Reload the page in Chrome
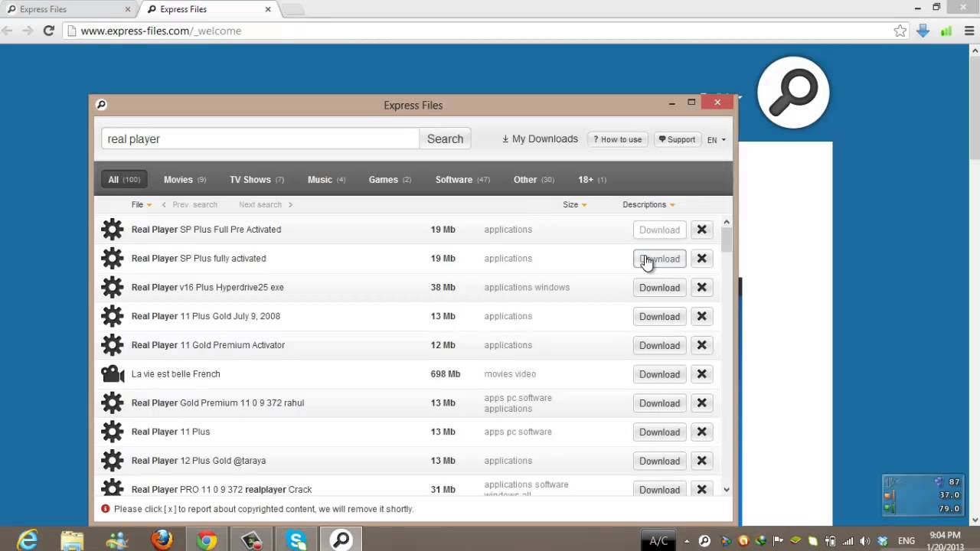Image resolution: width=980 pixels, height=551 pixels. [48, 31]
